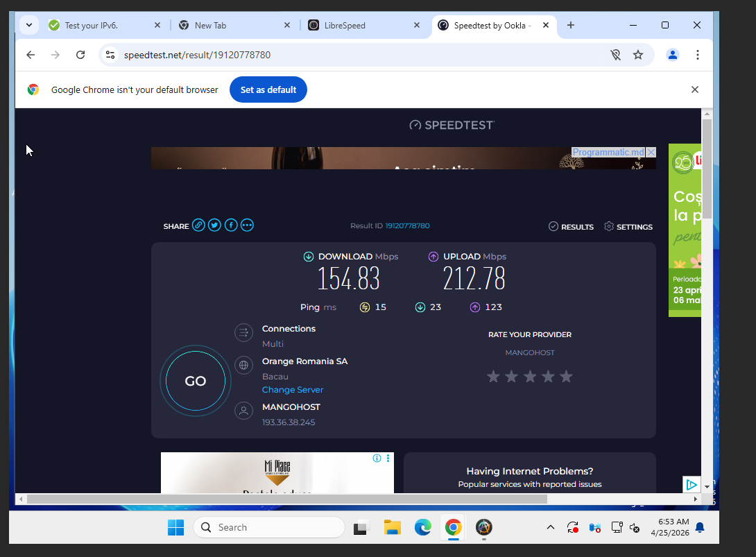
Task: Open Chrome three-dot menu
Action: click(697, 55)
